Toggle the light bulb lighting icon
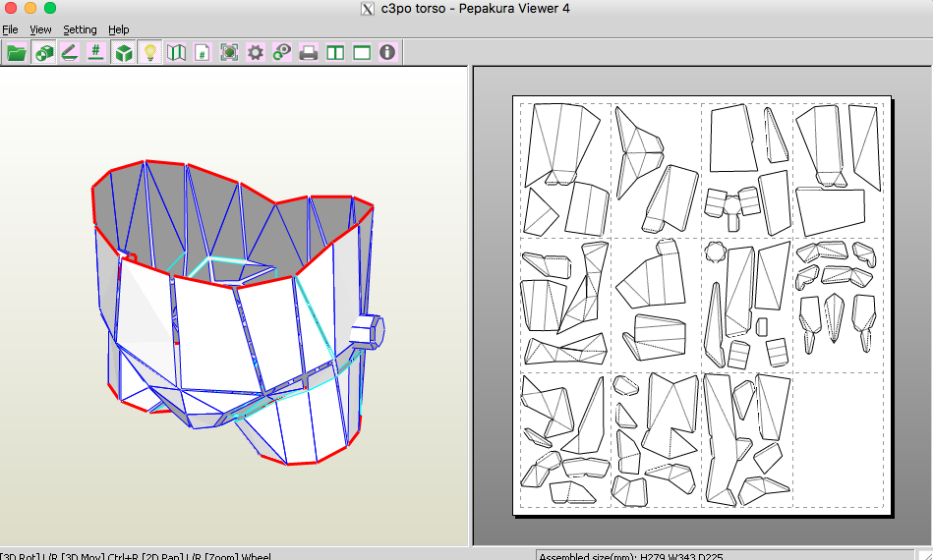The height and width of the screenshot is (560, 933). (150, 53)
